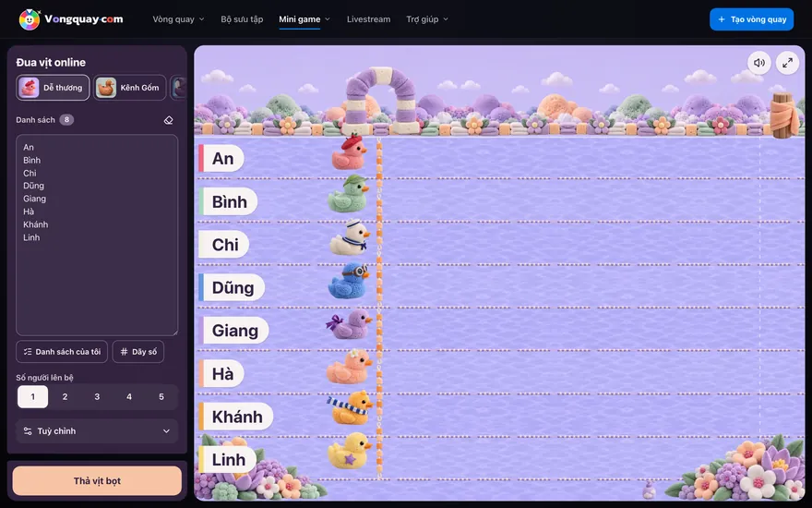
Task: Click the wooden finish post with scarf
Action: pyautogui.click(x=784, y=115)
